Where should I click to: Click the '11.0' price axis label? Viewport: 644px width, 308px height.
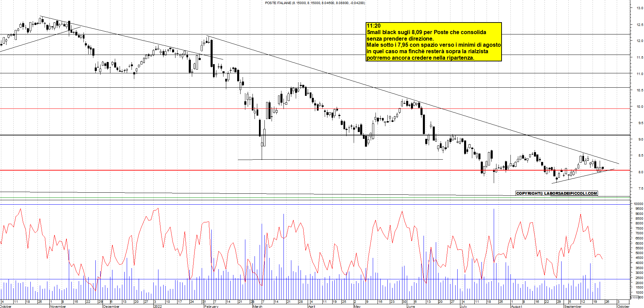(x=640, y=74)
